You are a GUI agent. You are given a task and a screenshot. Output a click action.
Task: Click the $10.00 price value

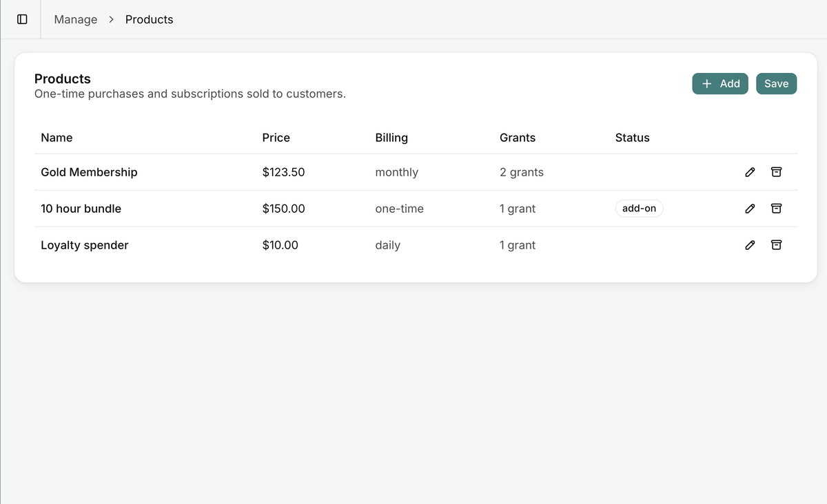coord(280,245)
